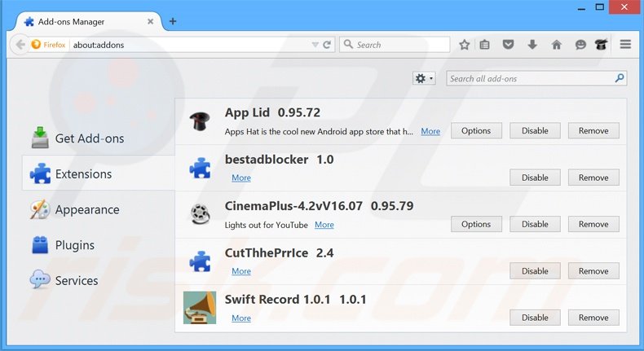Click the Pocket icon in toolbar
644x351 pixels.
[x=509, y=45]
